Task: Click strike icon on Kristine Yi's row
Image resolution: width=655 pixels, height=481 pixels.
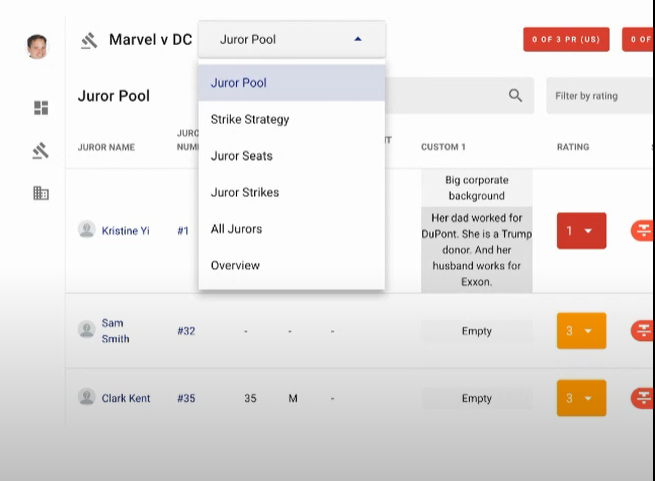Action: [642, 231]
